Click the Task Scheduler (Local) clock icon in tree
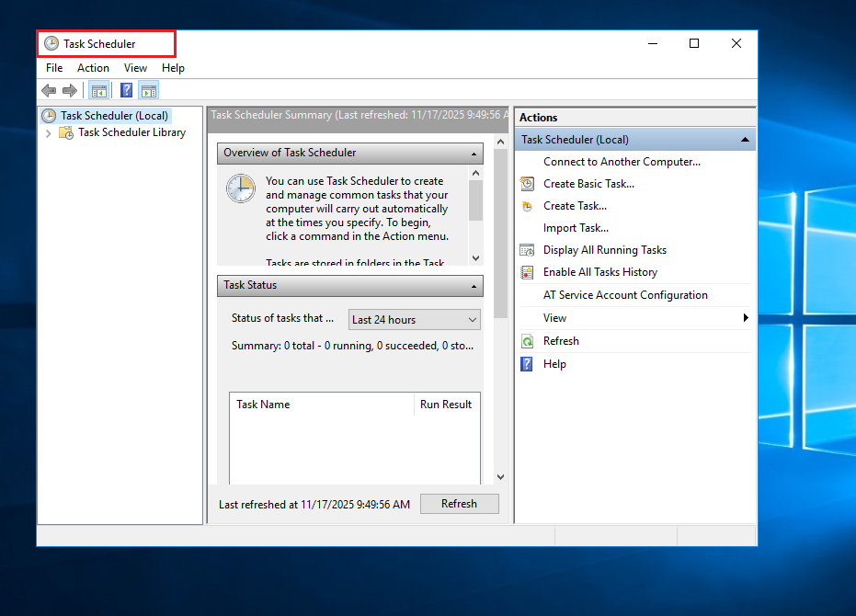This screenshot has height=616, width=856. pyautogui.click(x=49, y=116)
